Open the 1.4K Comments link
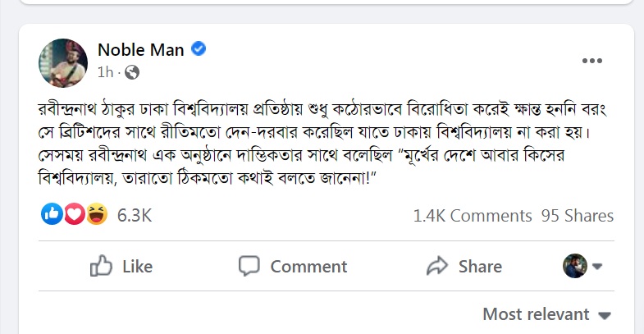This screenshot has width=644, height=334. [473, 216]
